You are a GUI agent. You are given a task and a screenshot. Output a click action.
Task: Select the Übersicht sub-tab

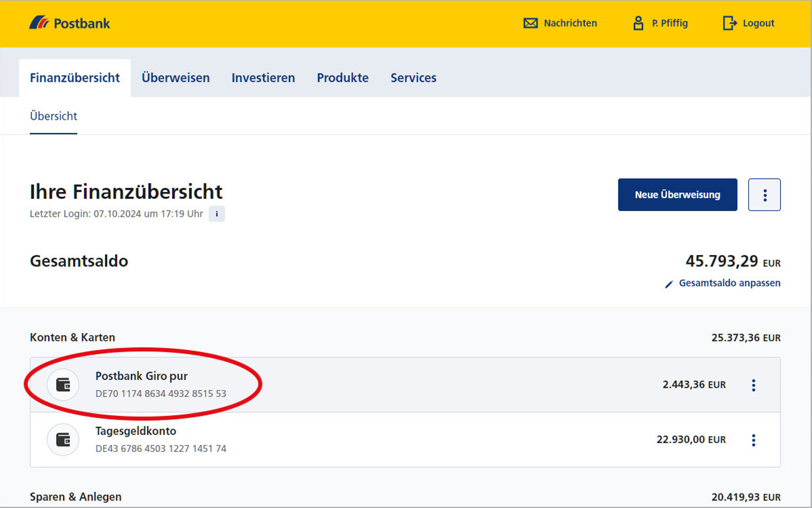click(53, 116)
